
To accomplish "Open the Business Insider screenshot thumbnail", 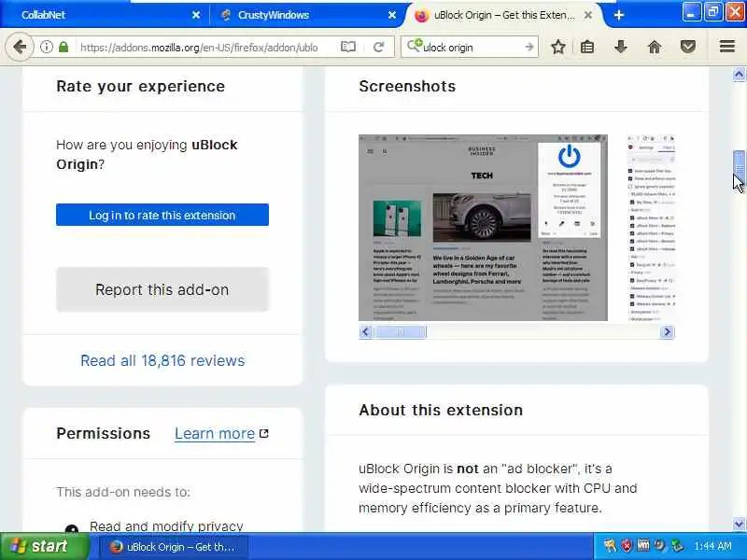I will (483, 228).
